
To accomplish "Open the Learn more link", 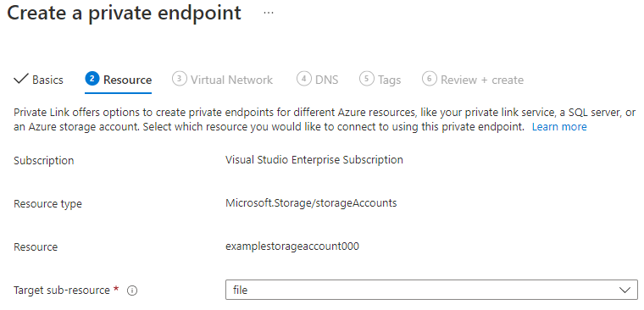I will 559,127.
